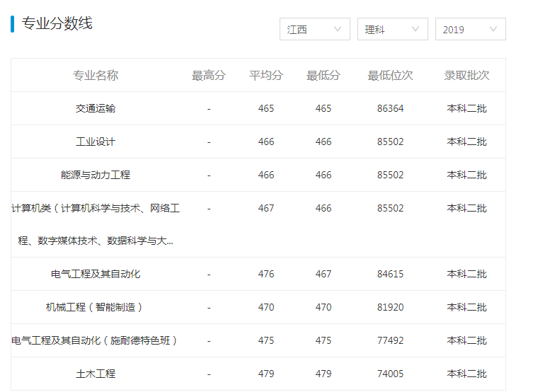Select 电气工程及其自动化（施耐德特色班） major name
This screenshot has width=533, height=392.
click(96, 340)
